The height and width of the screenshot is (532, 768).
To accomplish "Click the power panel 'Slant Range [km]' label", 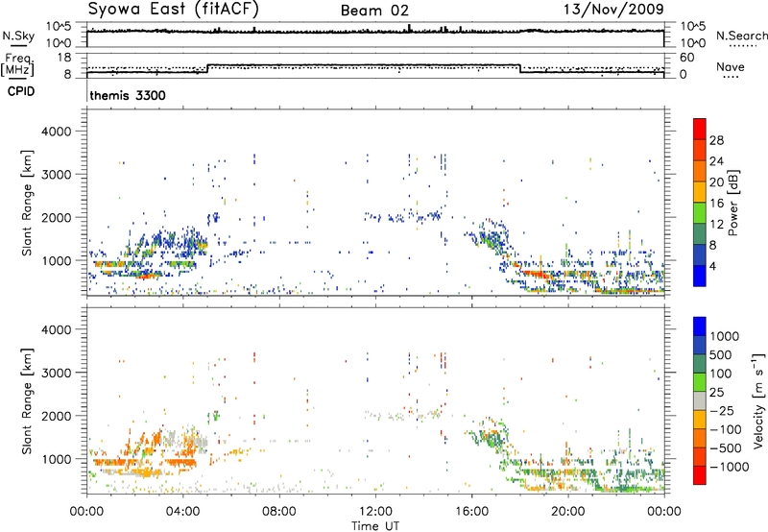I will [x=27, y=203].
